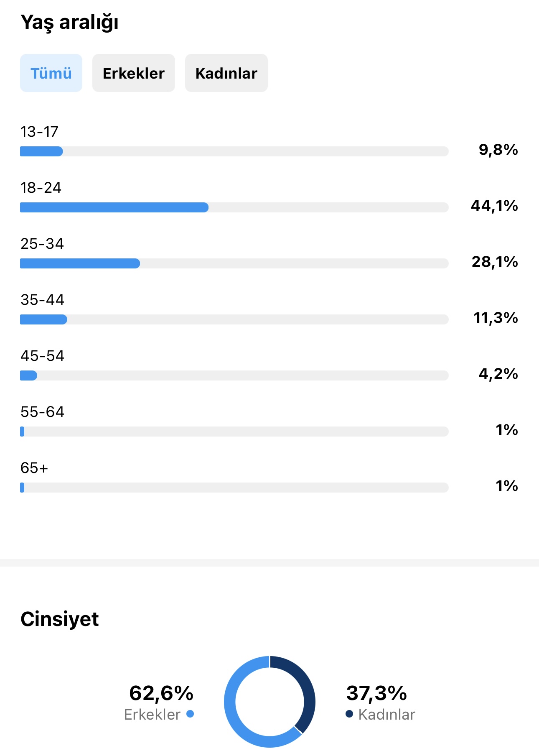Click the Yaş aralığı heading

coord(70,23)
